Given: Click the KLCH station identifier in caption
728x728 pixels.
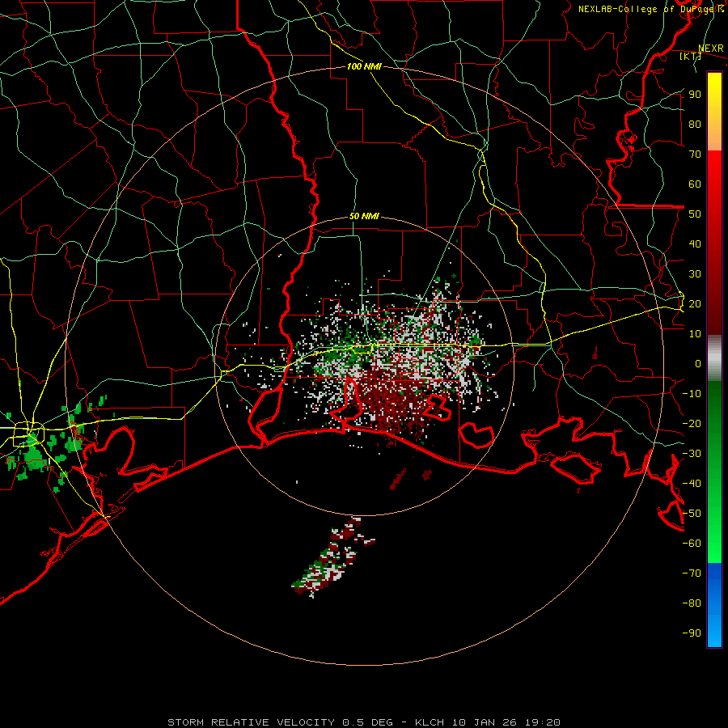Looking at the screenshot, I should point(430,722).
